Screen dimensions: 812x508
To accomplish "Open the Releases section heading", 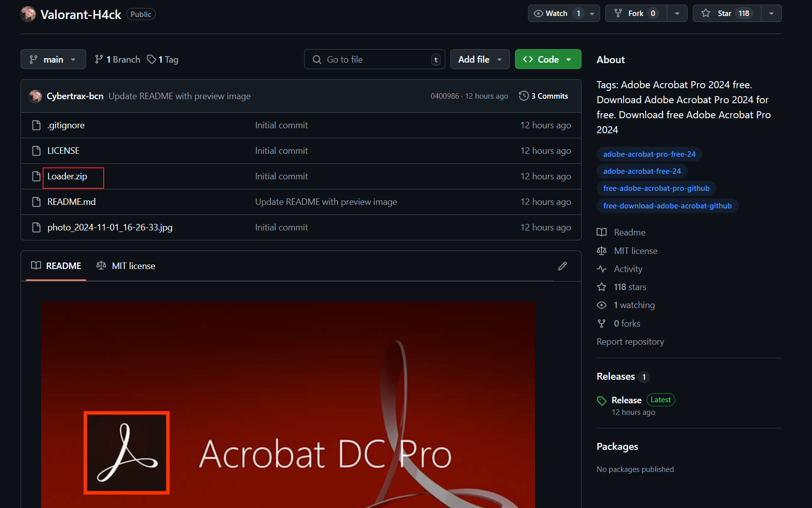I will pyautogui.click(x=616, y=376).
